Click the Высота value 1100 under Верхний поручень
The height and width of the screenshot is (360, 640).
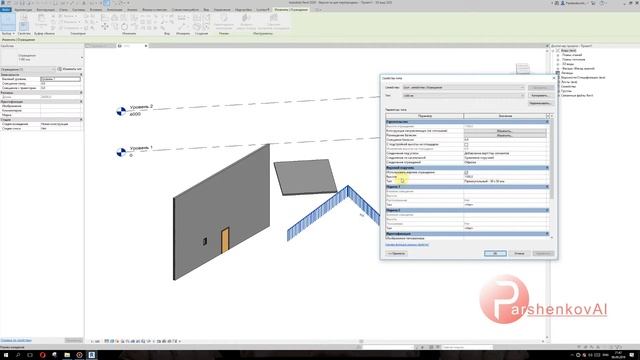[x=505, y=177]
